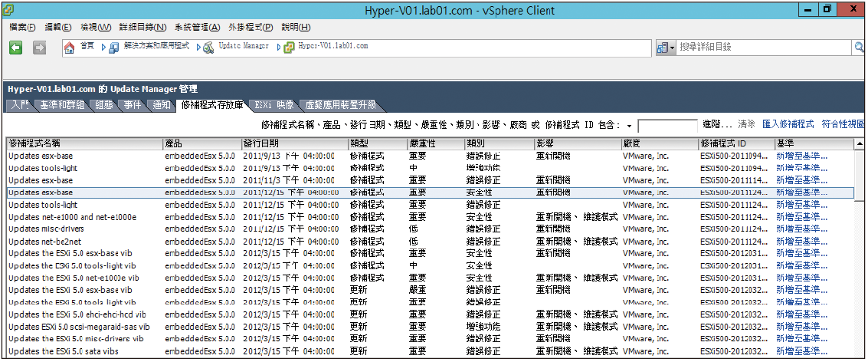Select Updates the ESXi 5.0 ehci-ehci-hcd vib
The height and width of the screenshot is (362, 868).
click(430, 314)
